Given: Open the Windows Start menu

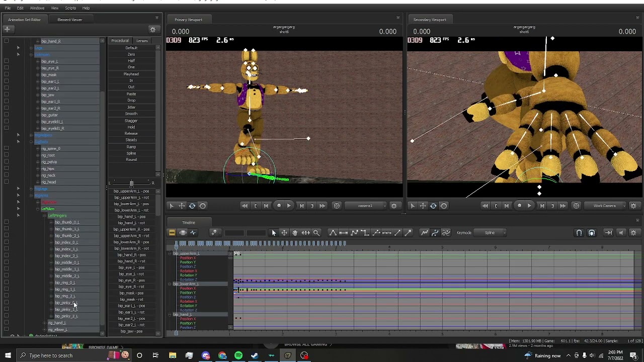Looking at the screenshot, I should 8,355.
